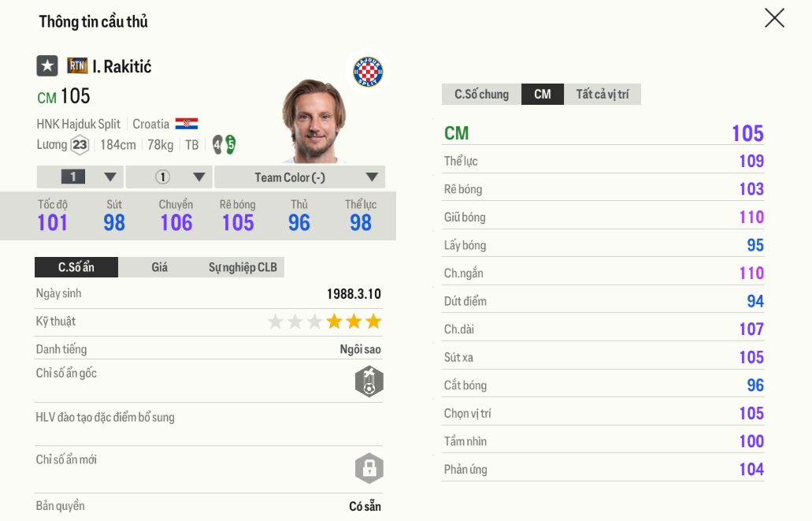This screenshot has width=812, height=521.
Task: Open the upgrade level 1 dropdown
Action: 80,177
